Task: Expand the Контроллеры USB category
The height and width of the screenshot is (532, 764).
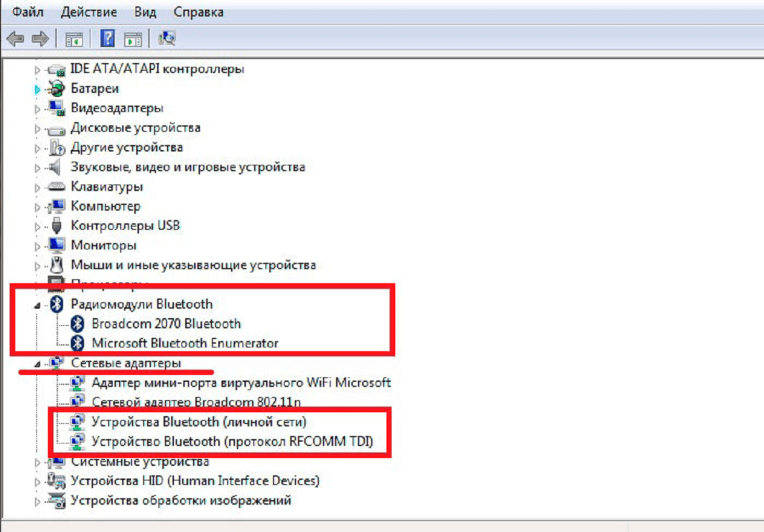Action: coord(38,227)
